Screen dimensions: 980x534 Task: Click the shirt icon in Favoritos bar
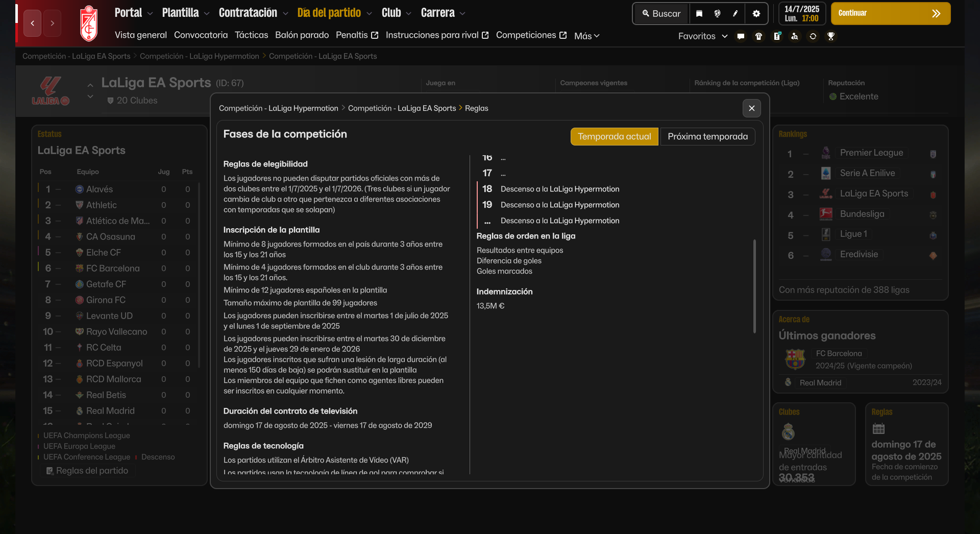(758, 36)
